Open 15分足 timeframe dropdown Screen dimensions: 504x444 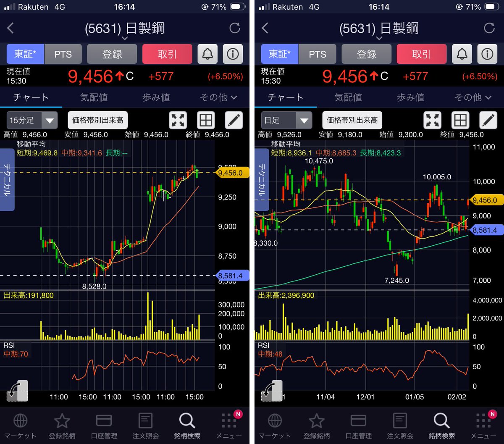(32, 120)
